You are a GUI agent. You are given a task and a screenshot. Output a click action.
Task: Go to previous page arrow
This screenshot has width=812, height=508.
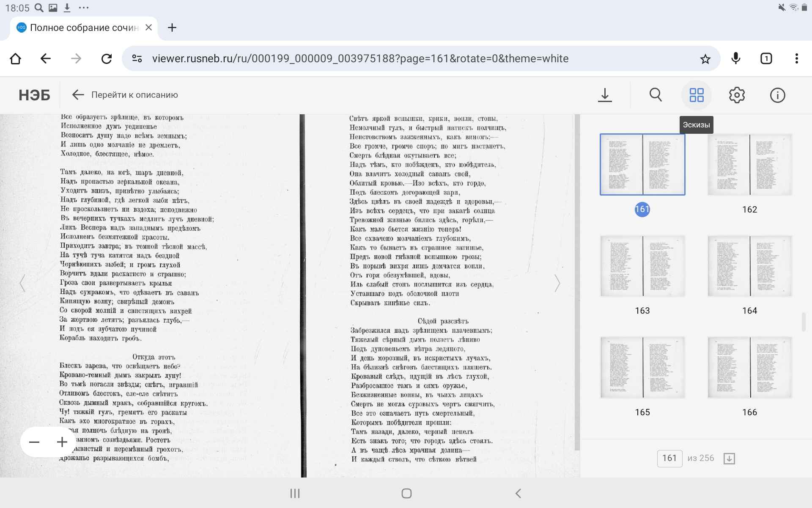point(22,283)
